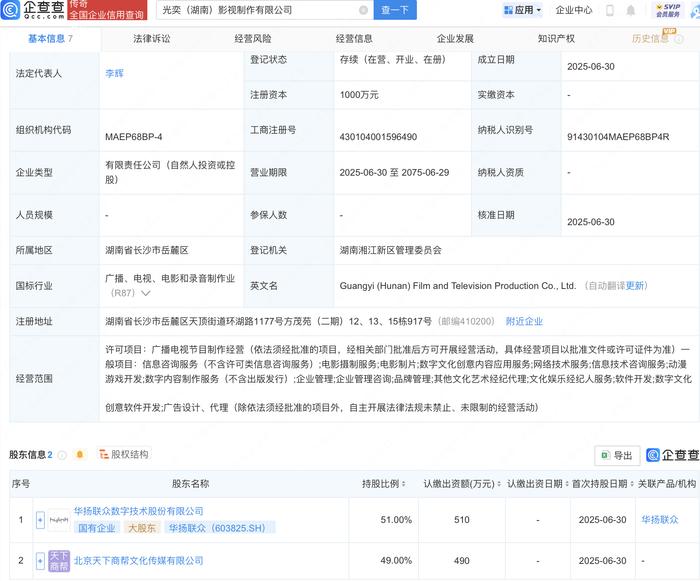Click the 股东信息 info circle icon
The width and height of the screenshot is (700, 581).
pyautogui.click(x=62, y=455)
